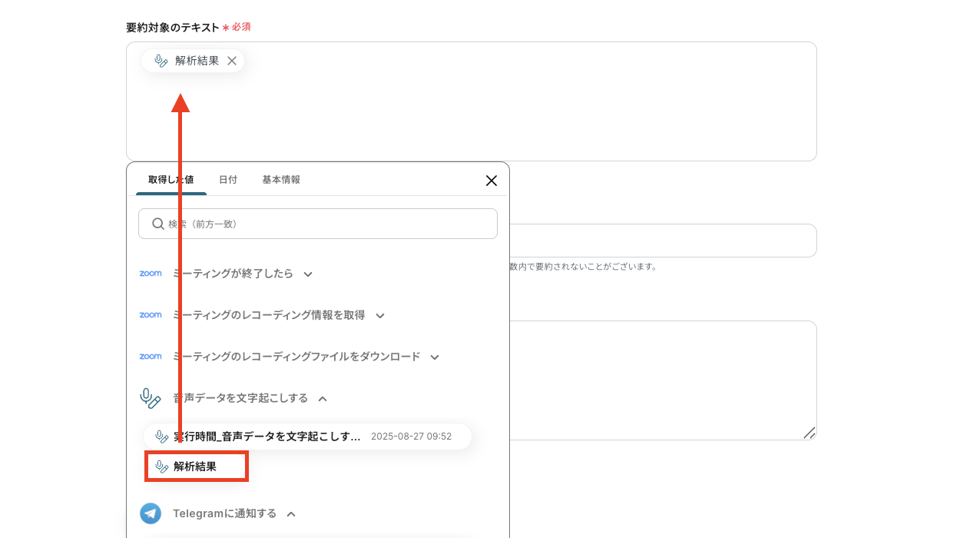
Task: Expand the ミーティングのレコーディング情報を取得 dropdown
Action: [x=381, y=314]
